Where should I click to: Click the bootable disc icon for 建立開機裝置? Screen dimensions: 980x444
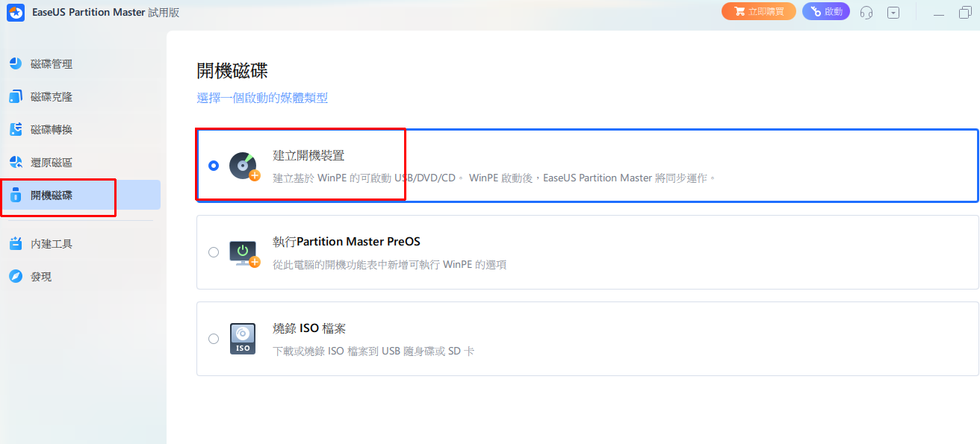pyautogui.click(x=243, y=166)
